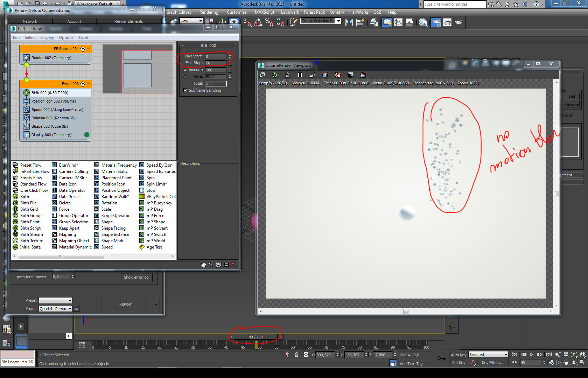
Task: Switch to Render Elements tab in Render Setup
Action: [128, 21]
